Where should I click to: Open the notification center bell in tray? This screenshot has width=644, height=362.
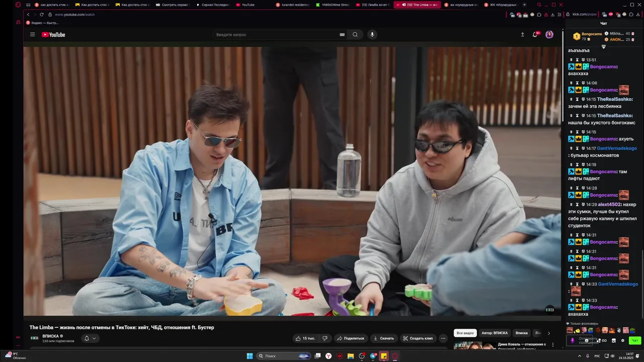click(637, 356)
